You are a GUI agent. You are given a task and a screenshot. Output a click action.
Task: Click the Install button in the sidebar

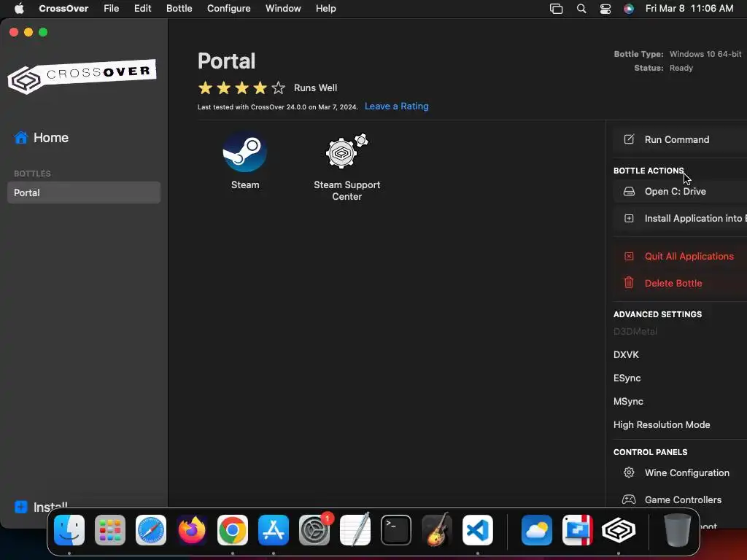point(41,507)
